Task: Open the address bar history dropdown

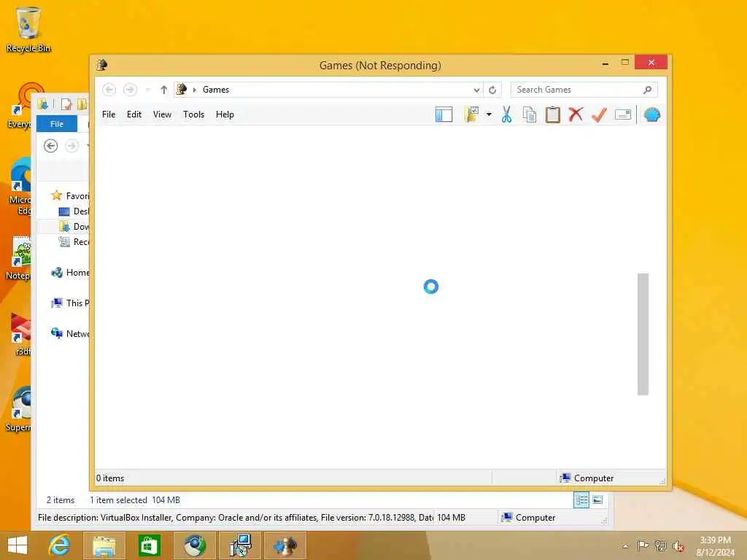Action: click(x=476, y=90)
